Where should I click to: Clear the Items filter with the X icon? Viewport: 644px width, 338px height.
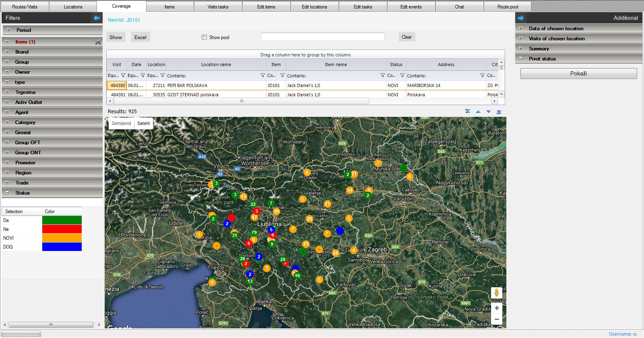point(98,42)
